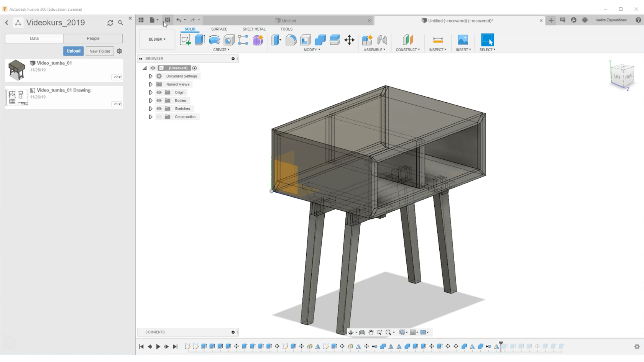This screenshot has height=362, width=644.
Task: Undo the last action
Action: (x=179, y=20)
